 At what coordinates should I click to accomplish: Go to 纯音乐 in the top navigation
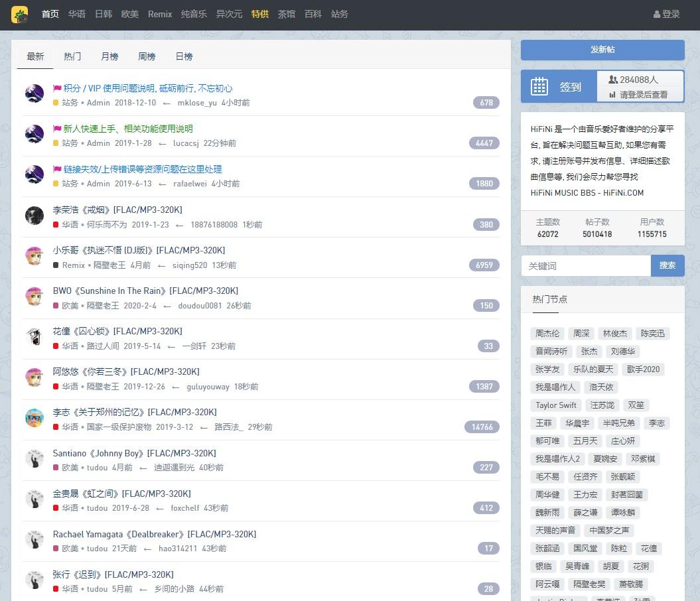(194, 14)
